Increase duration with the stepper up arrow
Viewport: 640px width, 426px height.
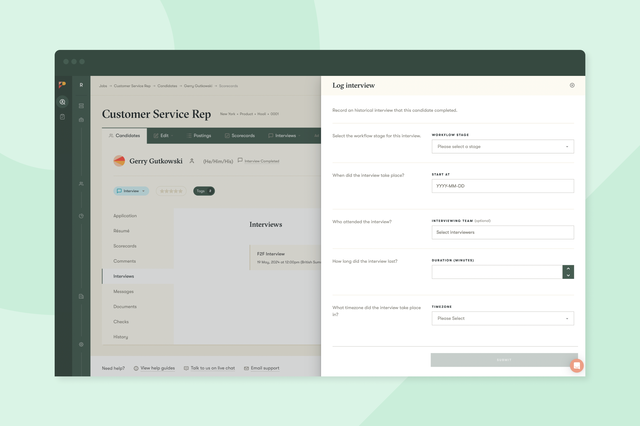click(x=568, y=268)
